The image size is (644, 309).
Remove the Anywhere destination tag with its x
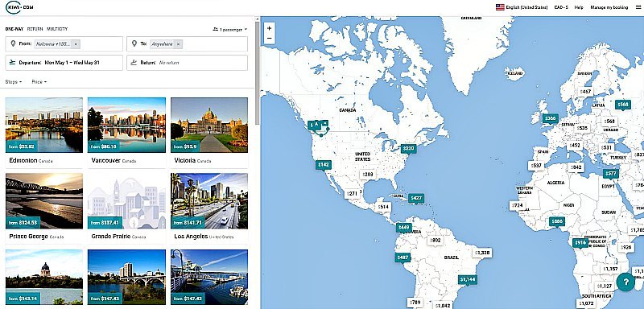coord(178,43)
